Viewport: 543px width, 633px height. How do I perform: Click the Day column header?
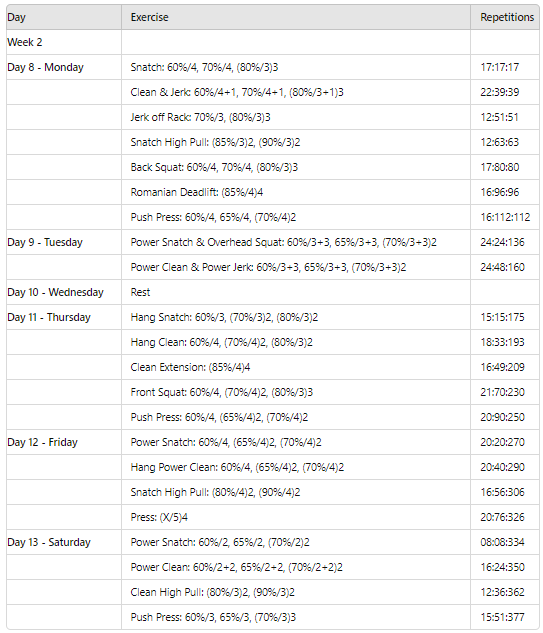(64, 17)
